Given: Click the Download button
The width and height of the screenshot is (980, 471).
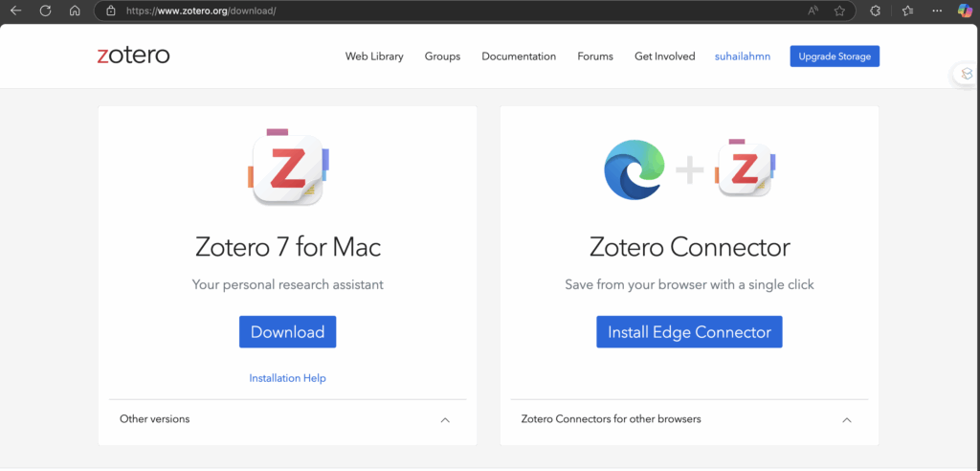Looking at the screenshot, I should pos(287,332).
